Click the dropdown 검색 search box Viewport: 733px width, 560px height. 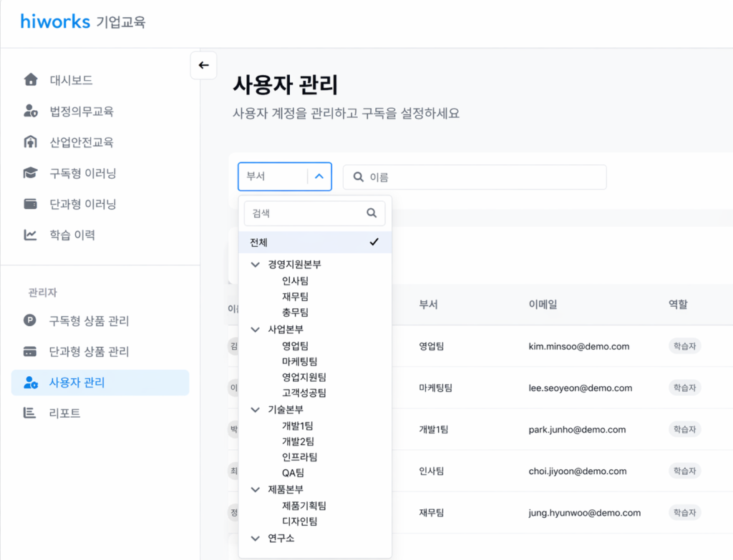point(306,213)
